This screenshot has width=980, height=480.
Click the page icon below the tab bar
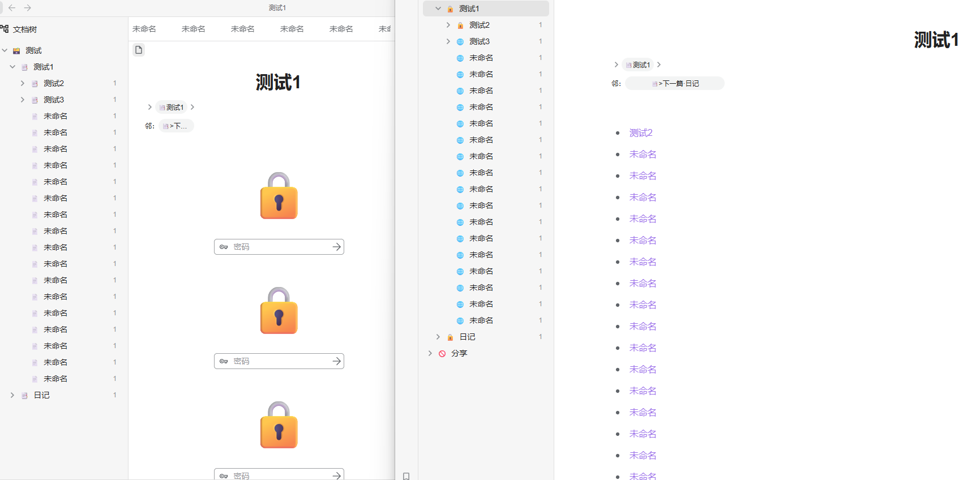139,50
